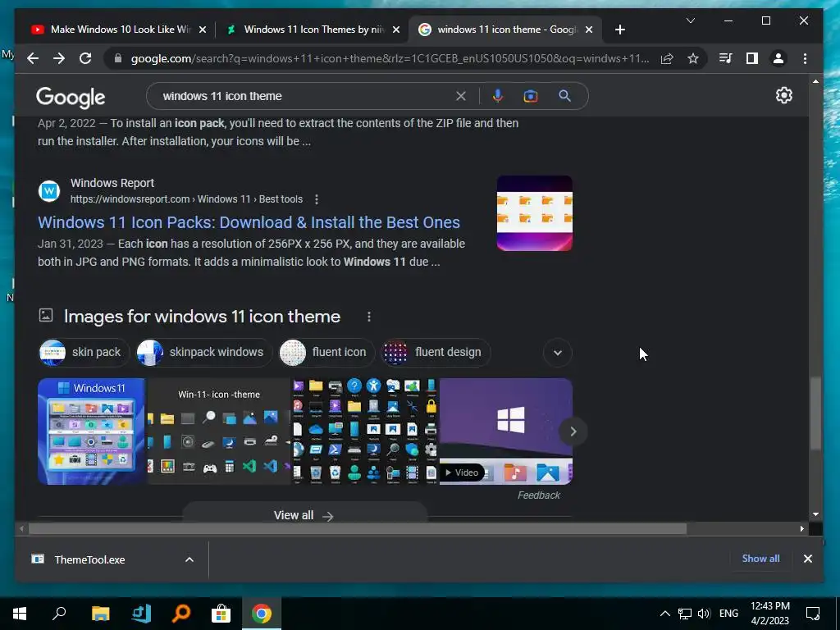Open File Explorer from taskbar

tap(100, 614)
